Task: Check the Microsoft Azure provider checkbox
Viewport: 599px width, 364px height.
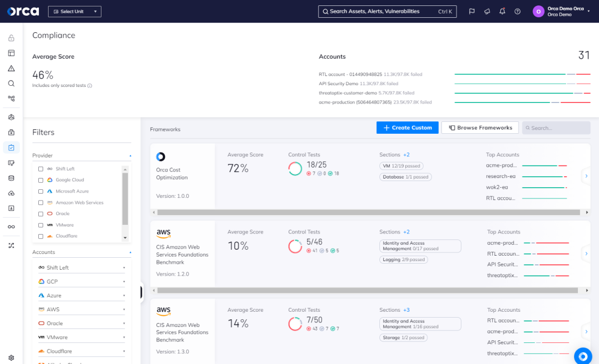Action: pyautogui.click(x=40, y=191)
